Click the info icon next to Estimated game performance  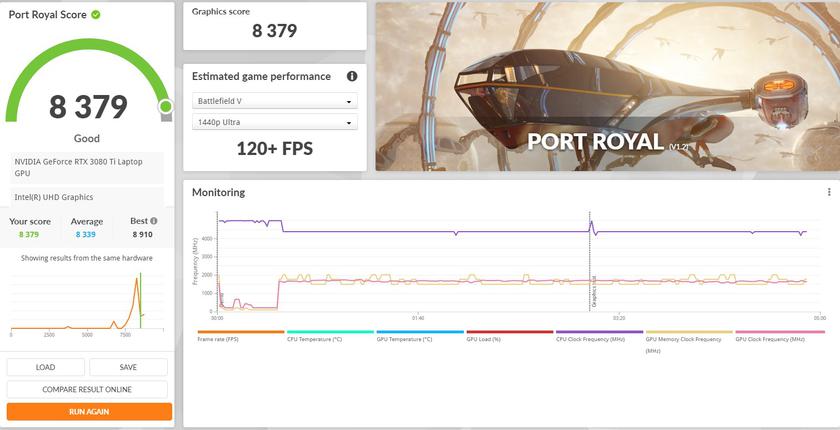pyautogui.click(x=351, y=76)
